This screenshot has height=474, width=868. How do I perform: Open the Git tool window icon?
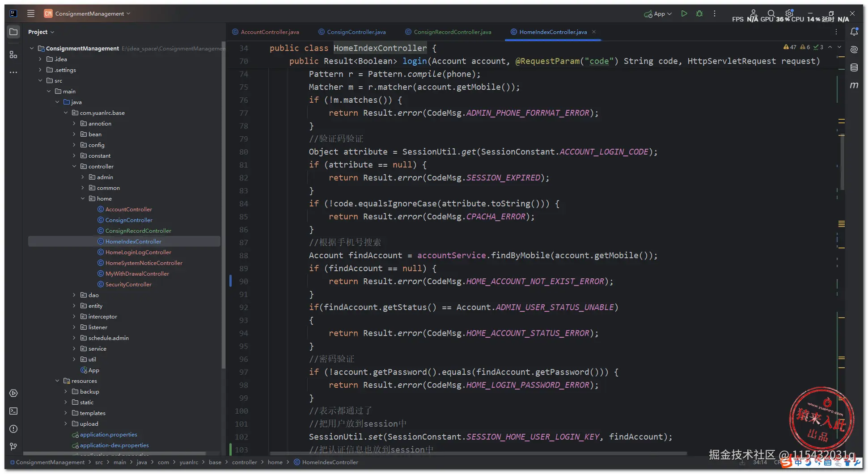pyautogui.click(x=13, y=446)
